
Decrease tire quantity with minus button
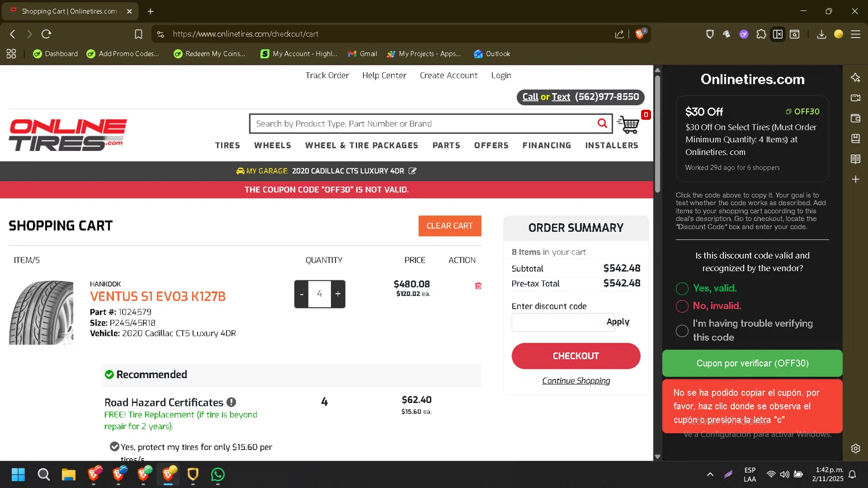(301, 294)
